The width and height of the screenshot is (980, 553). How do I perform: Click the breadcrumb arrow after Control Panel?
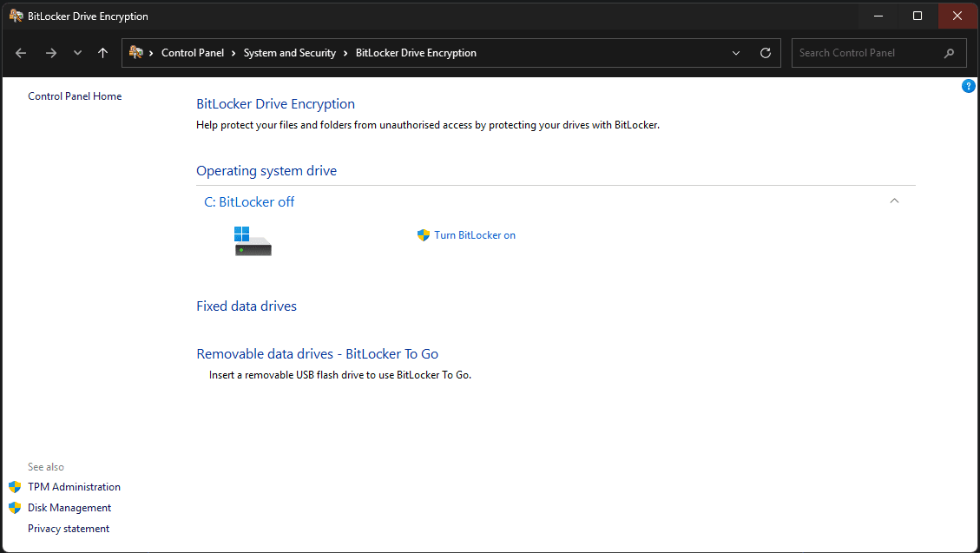233,53
